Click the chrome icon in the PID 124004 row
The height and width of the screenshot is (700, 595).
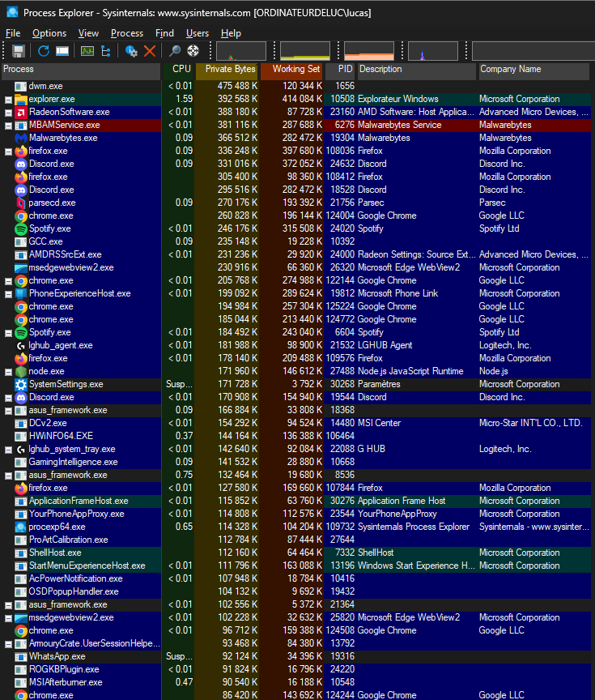coord(20,216)
